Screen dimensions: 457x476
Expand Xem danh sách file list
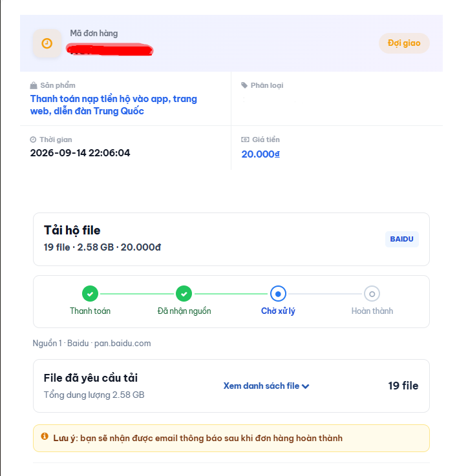pyautogui.click(x=266, y=386)
